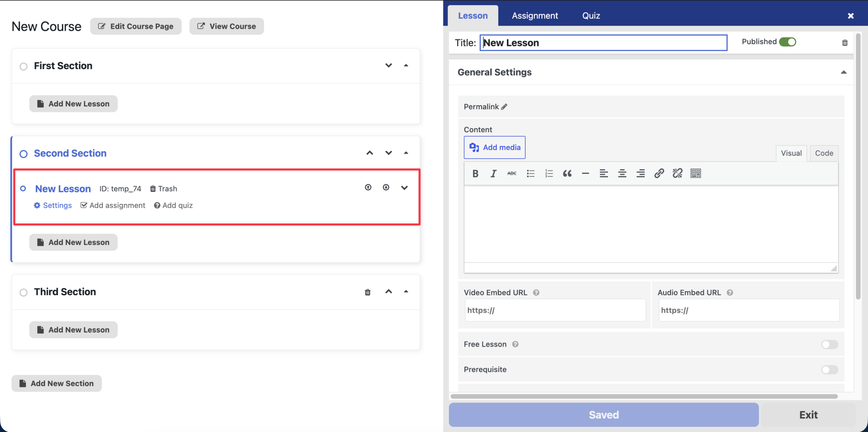Open View Course
The height and width of the screenshot is (432, 868).
click(226, 26)
